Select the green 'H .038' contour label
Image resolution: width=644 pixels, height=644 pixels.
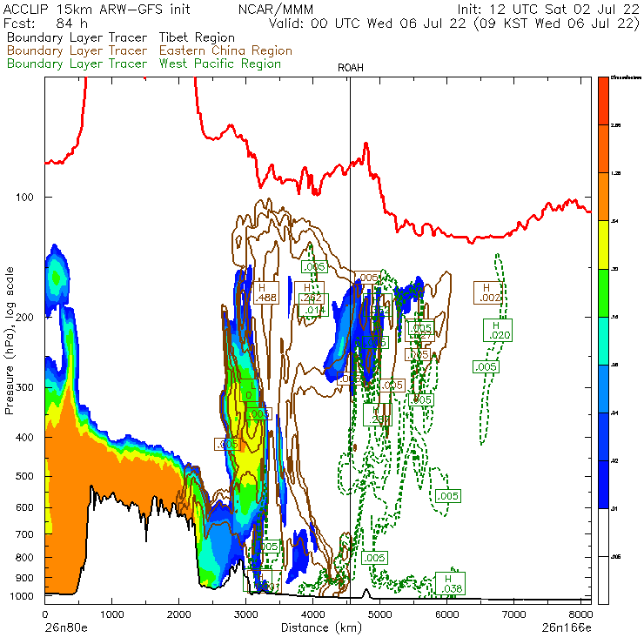(450, 583)
